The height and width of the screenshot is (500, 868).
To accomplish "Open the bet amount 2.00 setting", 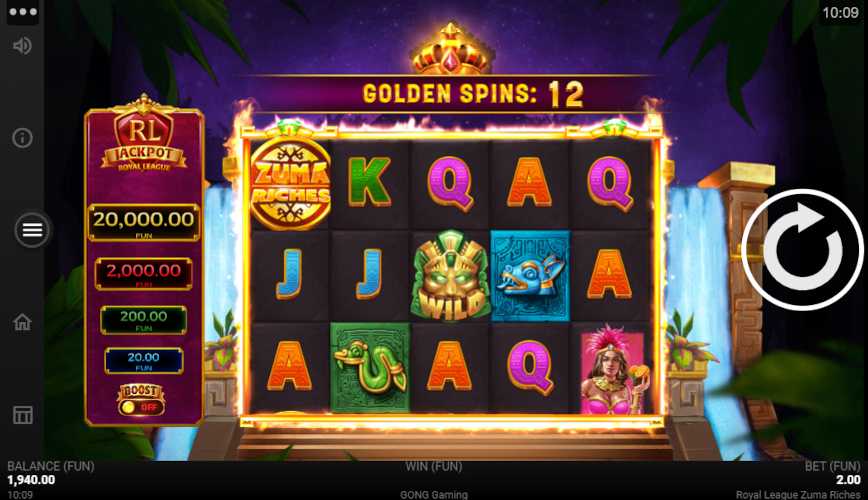I will click(848, 480).
